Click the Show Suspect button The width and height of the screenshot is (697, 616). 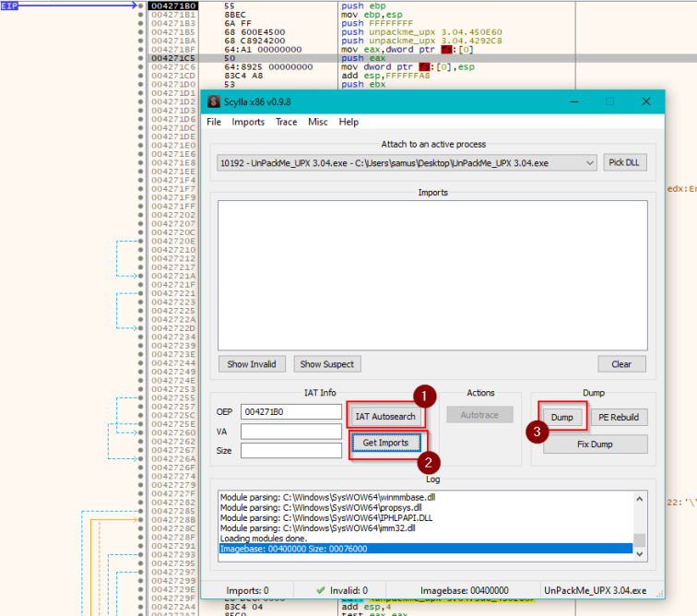point(326,364)
